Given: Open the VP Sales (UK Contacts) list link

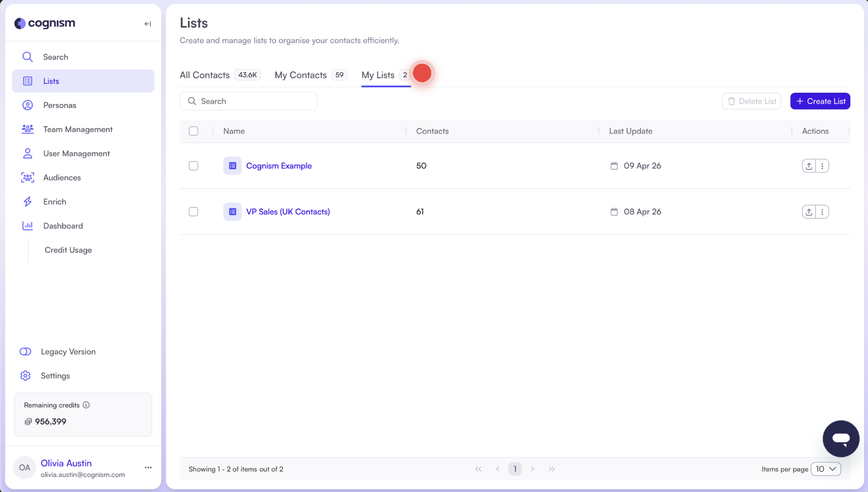Looking at the screenshot, I should [x=288, y=211].
